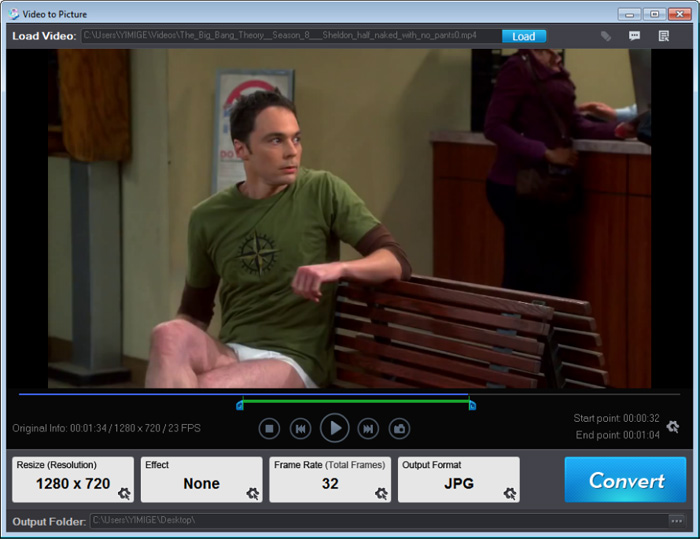Open Frame Rate settings gear
Image resolution: width=700 pixels, height=539 pixels.
[381, 493]
